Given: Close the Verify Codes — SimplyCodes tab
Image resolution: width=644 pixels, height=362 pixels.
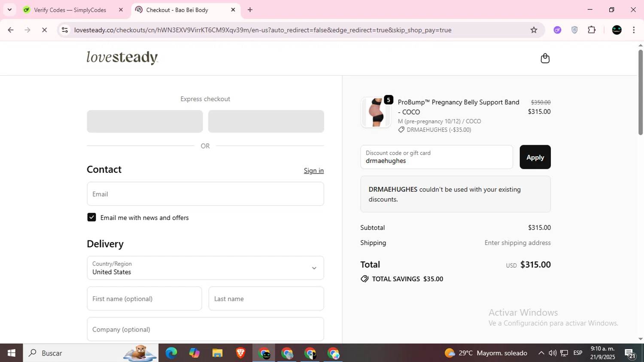Looking at the screenshot, I should [121, 9].
